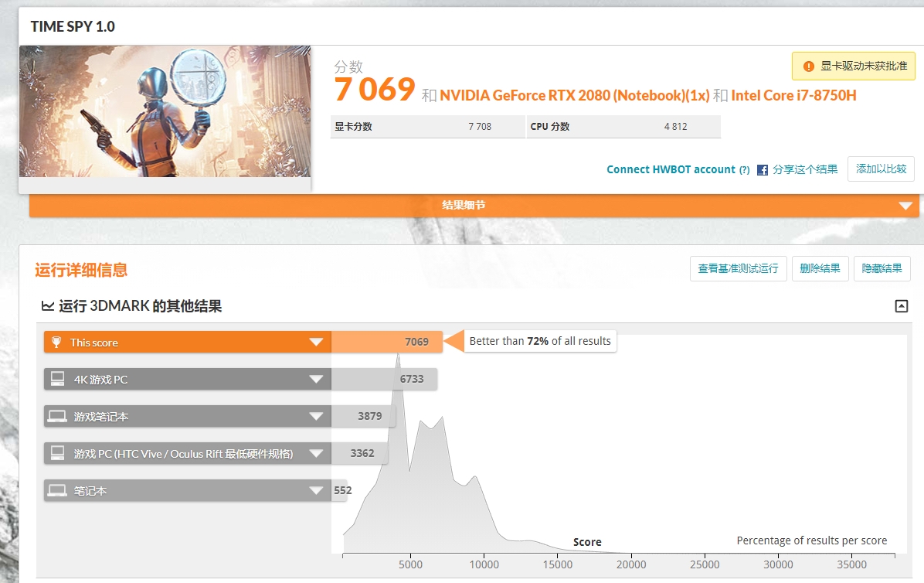The width and height of the screenshot is (924, 583).
Task: Click the trophy icon on This score
Action: [56, 342]
